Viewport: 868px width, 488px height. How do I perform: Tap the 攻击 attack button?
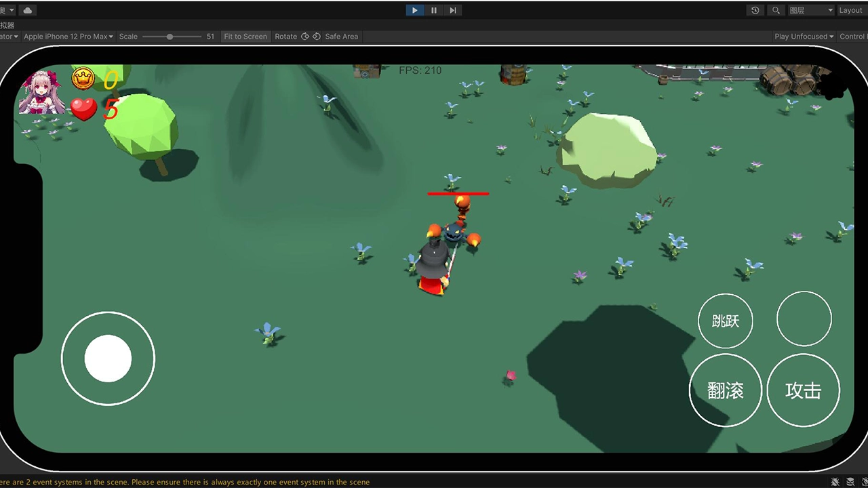[x=803, y=390]
